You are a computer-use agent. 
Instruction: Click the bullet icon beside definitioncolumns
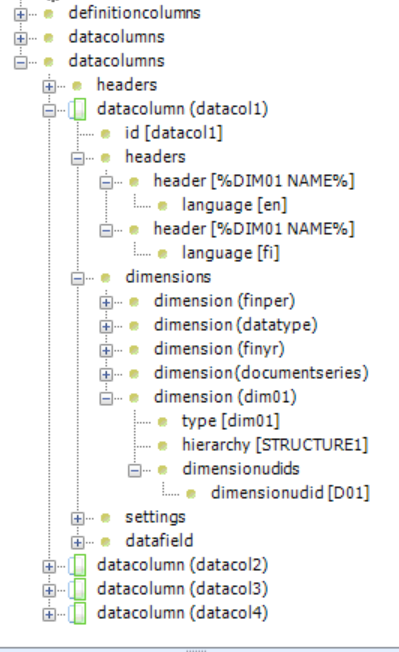49,14
